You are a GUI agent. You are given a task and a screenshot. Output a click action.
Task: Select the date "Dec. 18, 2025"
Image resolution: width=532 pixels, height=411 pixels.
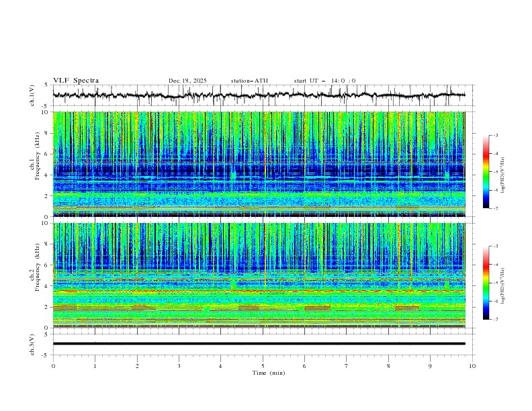(187, 81)
